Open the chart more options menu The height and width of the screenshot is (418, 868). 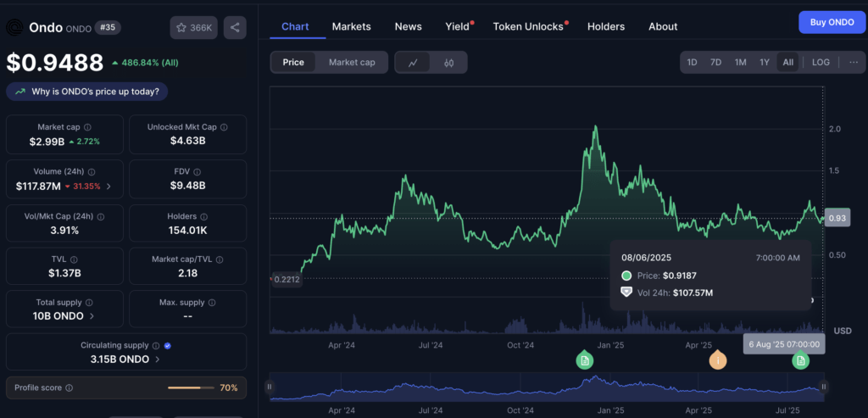[854, 62]
